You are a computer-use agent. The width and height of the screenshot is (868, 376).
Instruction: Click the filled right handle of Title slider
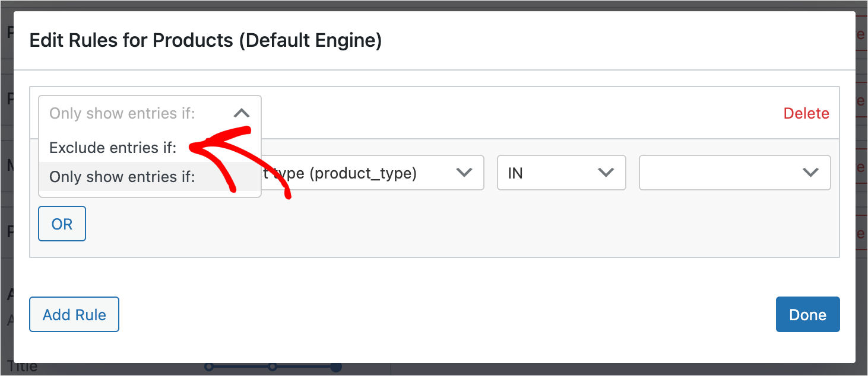tap(336, 367)
